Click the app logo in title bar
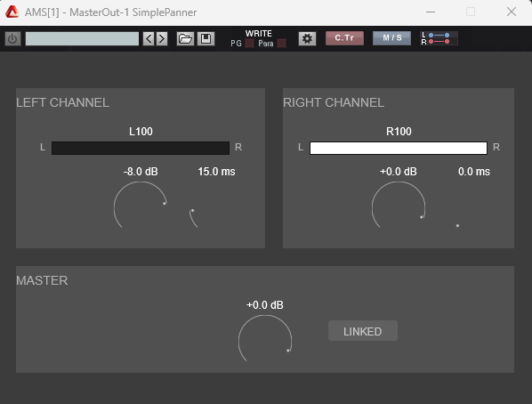Viewport: 532px width, 404px height. coord(12,12)
